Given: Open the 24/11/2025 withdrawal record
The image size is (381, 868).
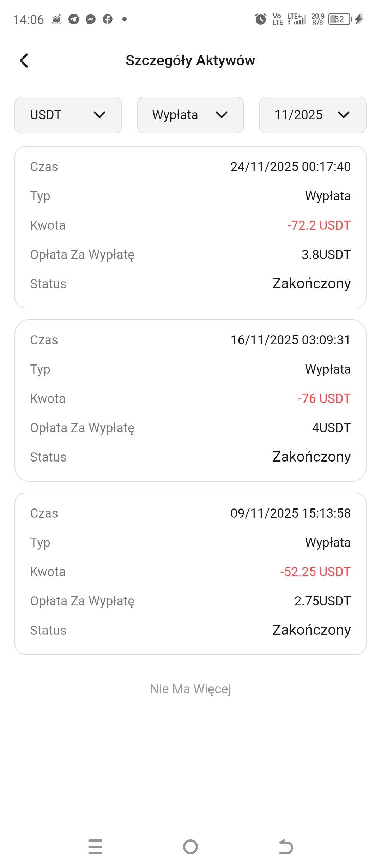Looking at the screenshot, I should click(190, 227).
